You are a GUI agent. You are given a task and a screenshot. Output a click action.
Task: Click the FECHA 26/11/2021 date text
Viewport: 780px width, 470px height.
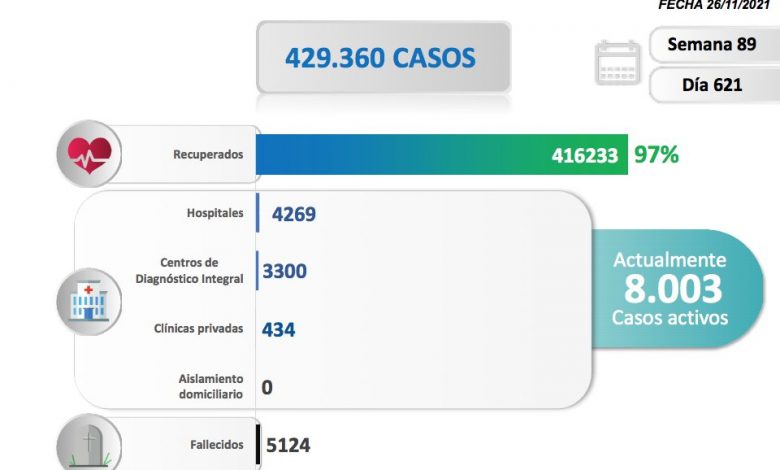tap(717, 5)
